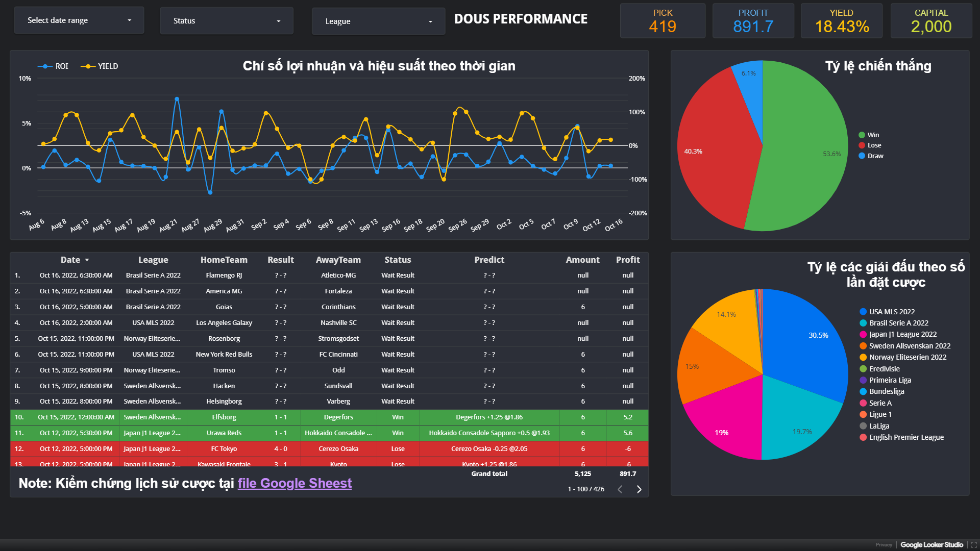This screenshot has width=980, height=551.
Task: Toggle the Win legend entry
Action: (x=873, y=135)
